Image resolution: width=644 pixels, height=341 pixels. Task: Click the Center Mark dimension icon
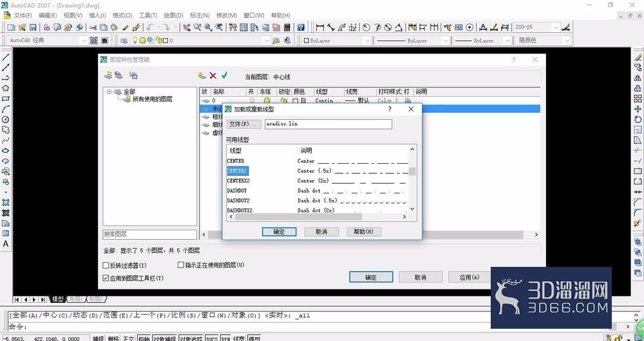(x=470, y=28)
